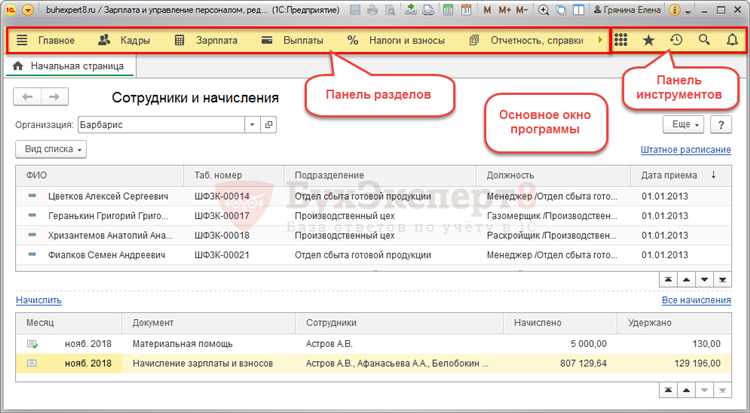Click the Print icon in title bar
Image resolution: width=750 pixels, height=413 pixels.
click(373, 10)
